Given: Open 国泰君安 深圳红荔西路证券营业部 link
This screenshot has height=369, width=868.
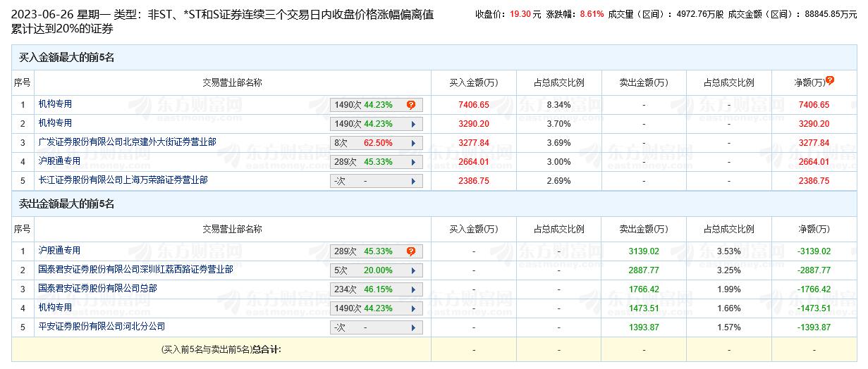Looking at the screenshot, I should 135,270.
